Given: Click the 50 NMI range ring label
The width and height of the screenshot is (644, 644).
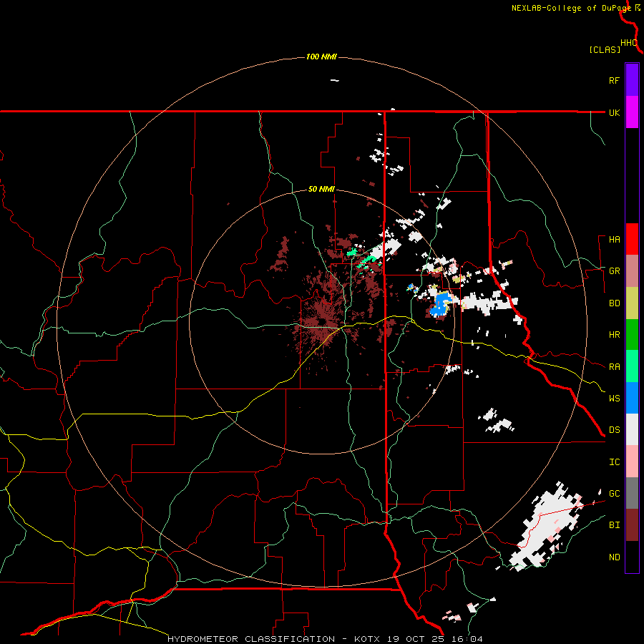Looking at the screenshot, I should click(321, 189).
